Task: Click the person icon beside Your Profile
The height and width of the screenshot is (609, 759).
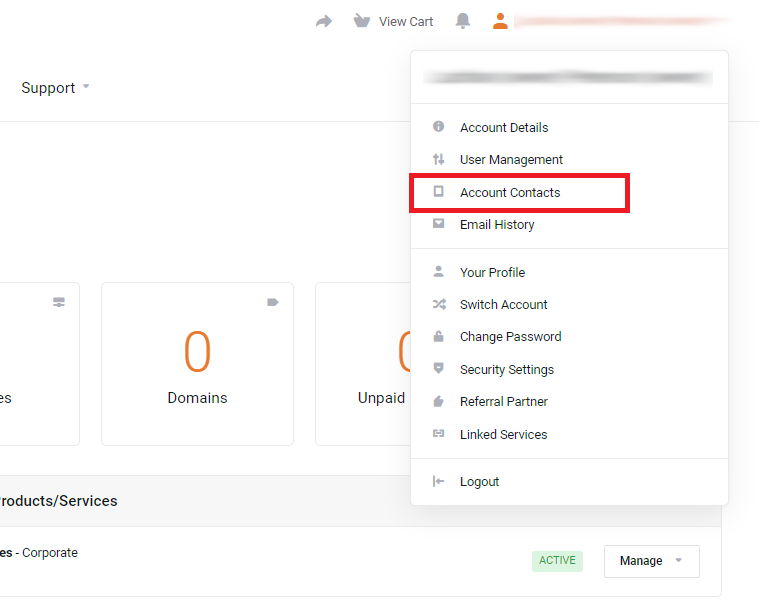Action: click(439, 271)
